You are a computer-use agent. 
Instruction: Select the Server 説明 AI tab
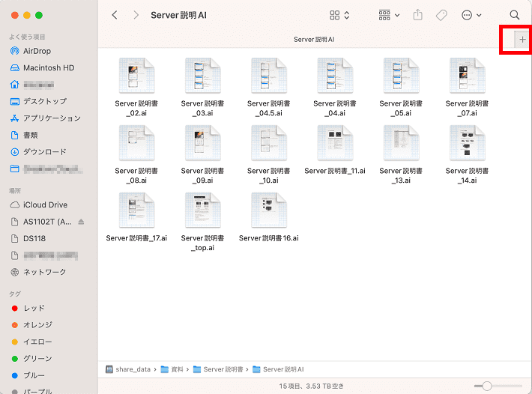[314, 40]
